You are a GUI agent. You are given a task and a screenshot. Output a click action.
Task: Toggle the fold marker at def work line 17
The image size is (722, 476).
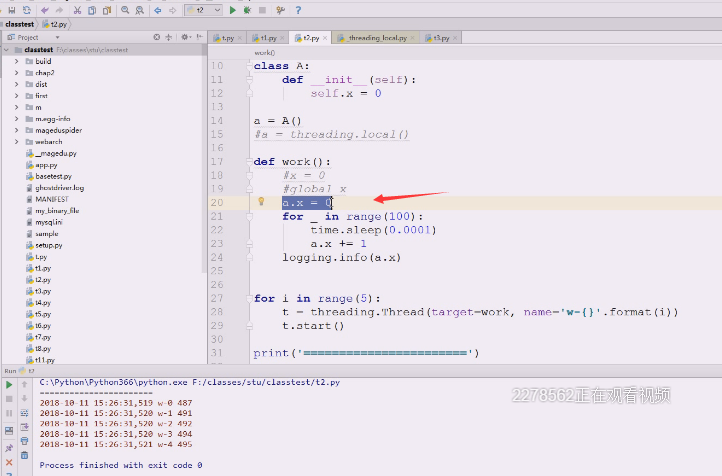point(249,162)
